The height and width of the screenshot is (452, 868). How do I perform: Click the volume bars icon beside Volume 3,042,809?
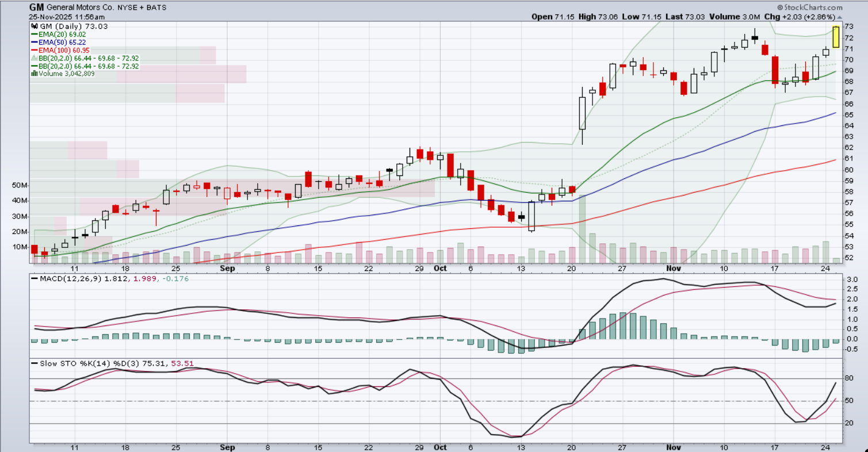click(34, 74)
